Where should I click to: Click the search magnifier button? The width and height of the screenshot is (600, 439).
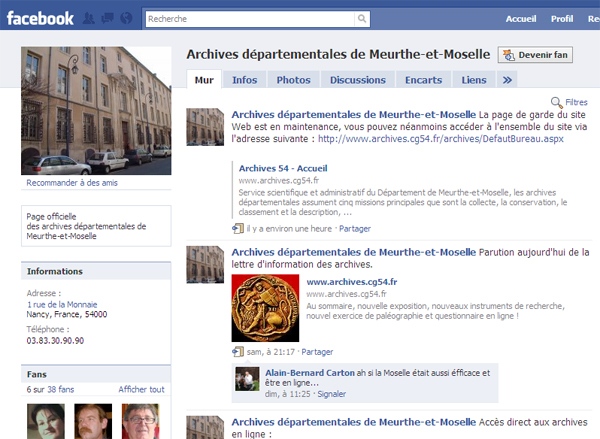362,19
